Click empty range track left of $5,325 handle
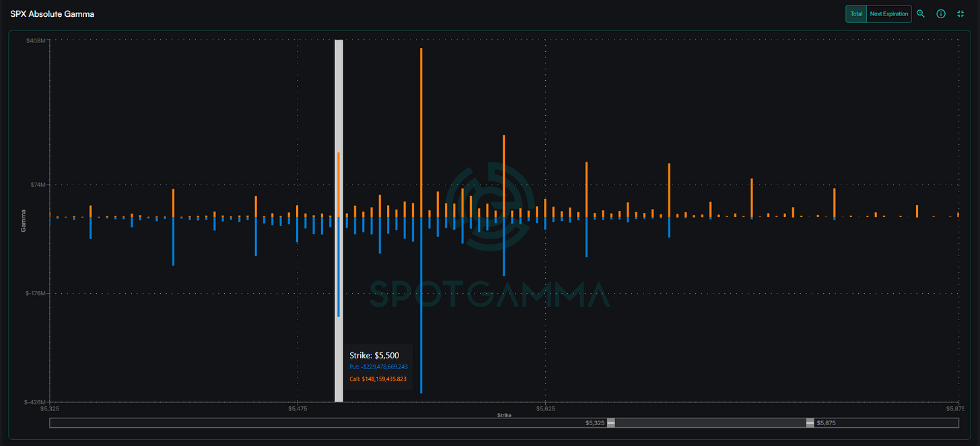The image size is (980, 446). point(323,423)
